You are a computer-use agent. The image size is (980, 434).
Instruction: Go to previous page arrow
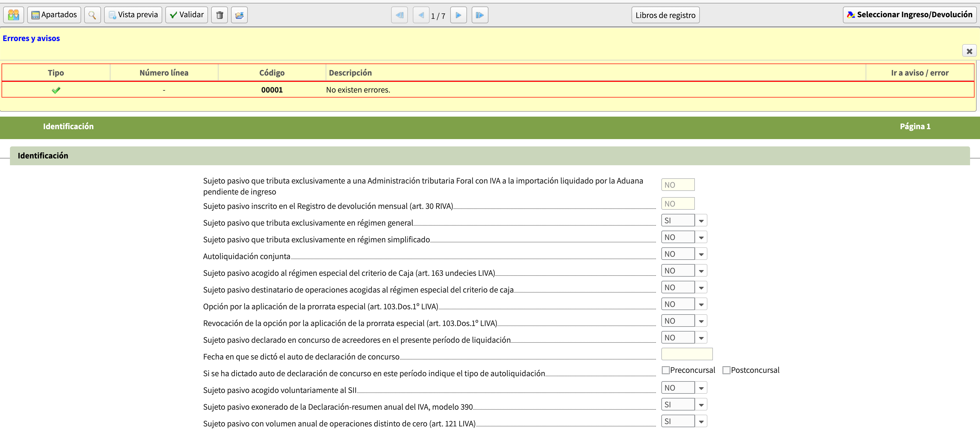click(421, 15)
